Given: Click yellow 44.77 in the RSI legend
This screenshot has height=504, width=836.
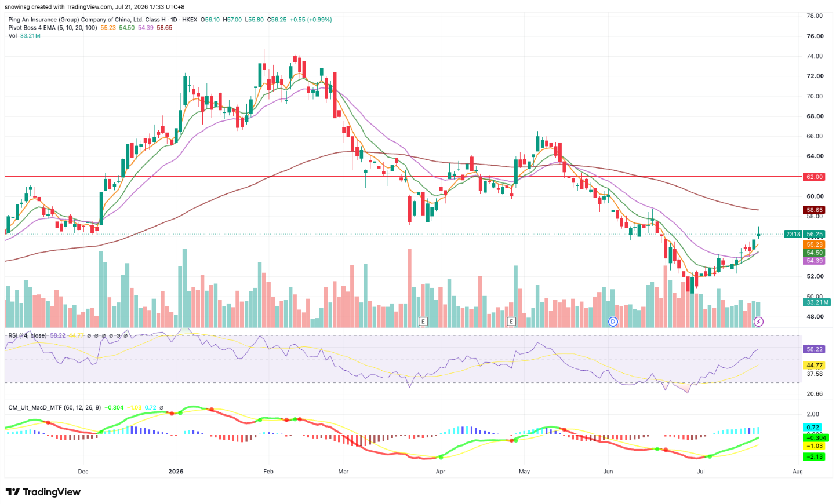Looking at the screenshot, I should tap(76, 335).
